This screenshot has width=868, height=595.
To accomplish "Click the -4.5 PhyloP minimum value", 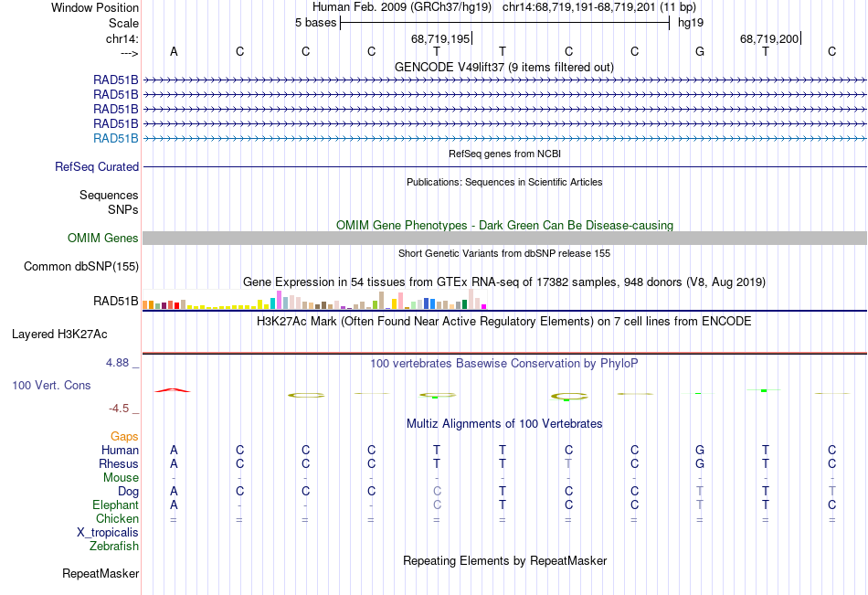I will click(x=119, y=409).
